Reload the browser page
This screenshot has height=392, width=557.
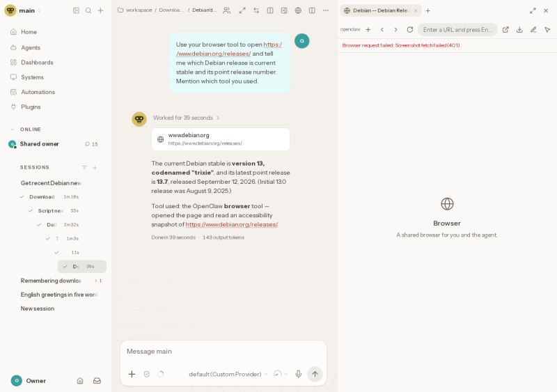[x=410, y=29]
